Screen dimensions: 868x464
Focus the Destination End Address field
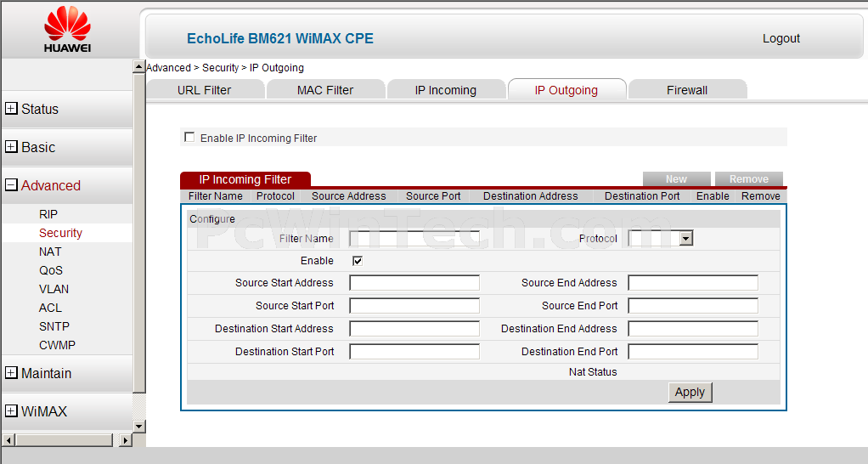pos(693,329)
